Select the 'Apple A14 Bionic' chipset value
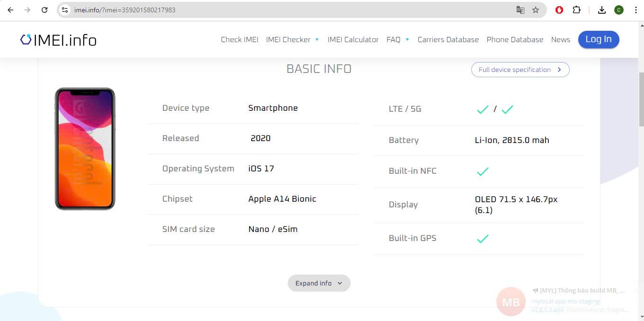The image size is (644, 321). (x=282, y=199)
